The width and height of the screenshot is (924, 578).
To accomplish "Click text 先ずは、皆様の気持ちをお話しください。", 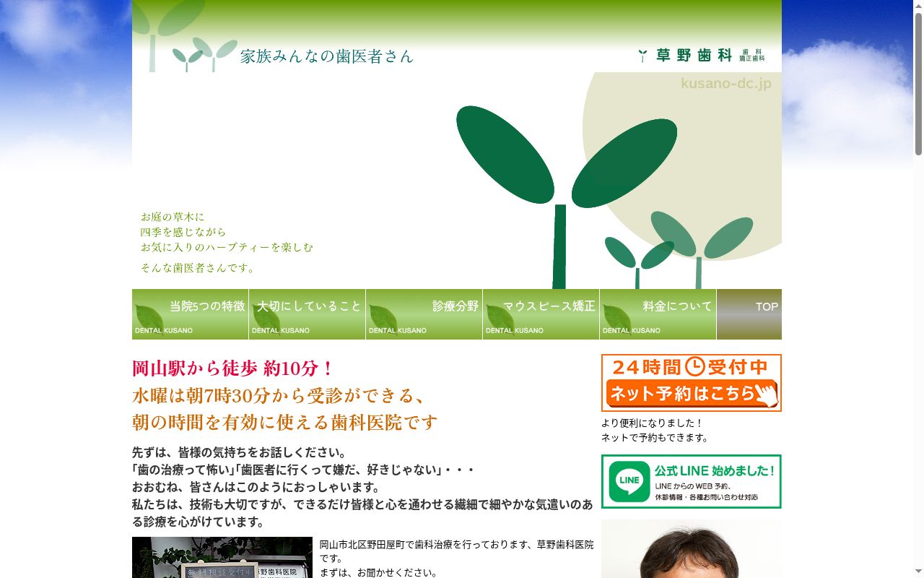I will pos(240,452).
